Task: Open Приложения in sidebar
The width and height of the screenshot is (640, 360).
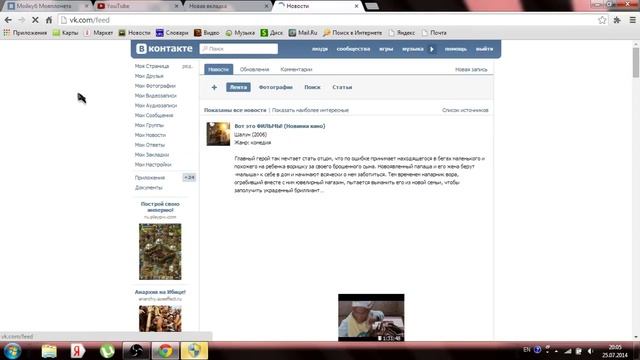Action: click(x=150, y=178)
